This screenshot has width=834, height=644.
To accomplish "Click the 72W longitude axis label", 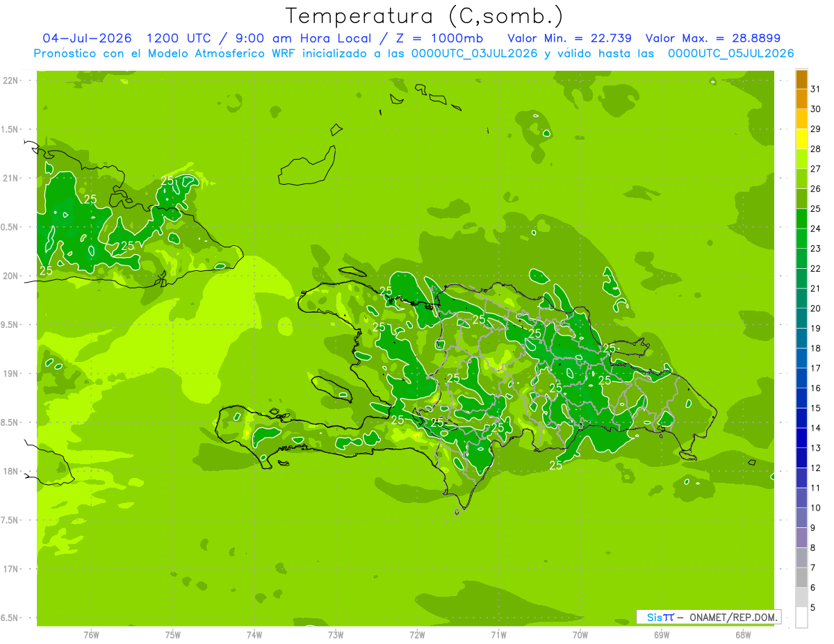I will [417, 634].
